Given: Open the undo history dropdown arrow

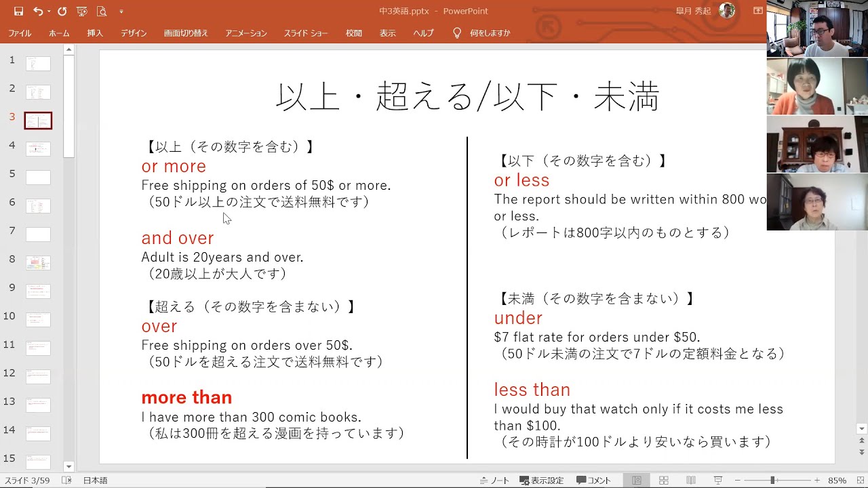Looking at the screenshot, I should 49,12.
